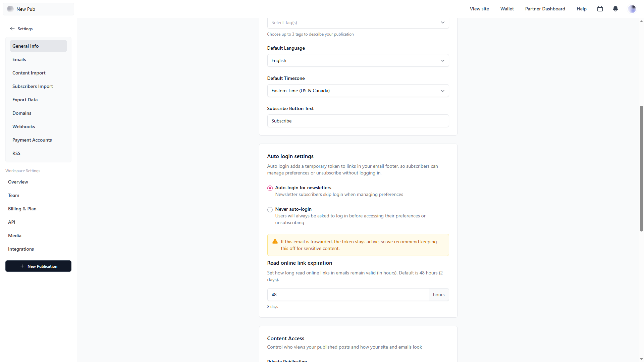Screen dimensions: 644x362
Task: Open the user profile avatar menu
Action: (632, 9)
